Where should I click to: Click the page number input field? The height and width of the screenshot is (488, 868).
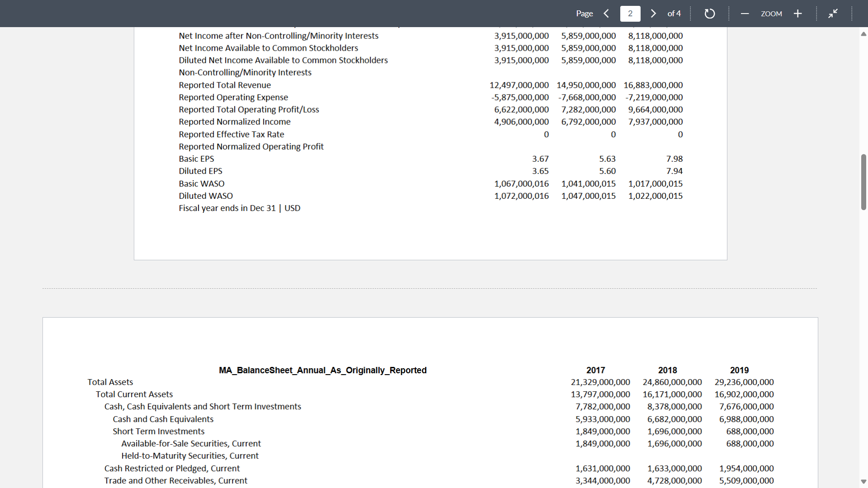tap(630, 14)
